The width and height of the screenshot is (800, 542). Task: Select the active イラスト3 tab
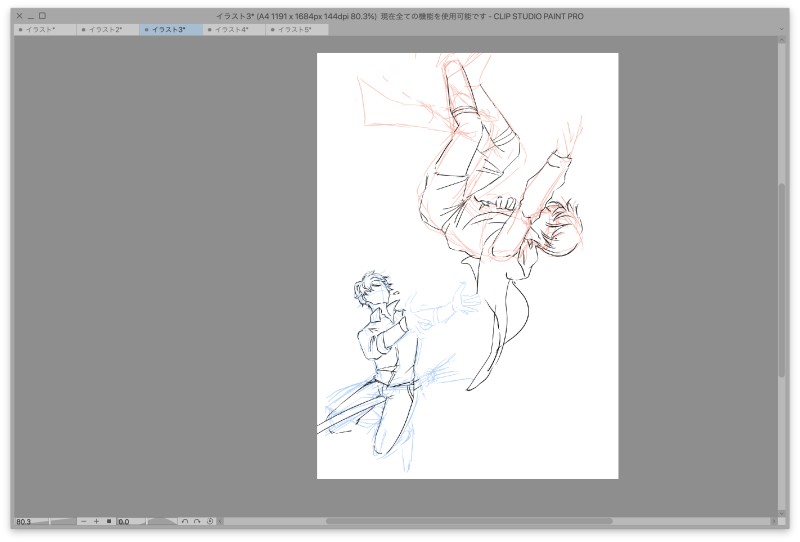171,30
